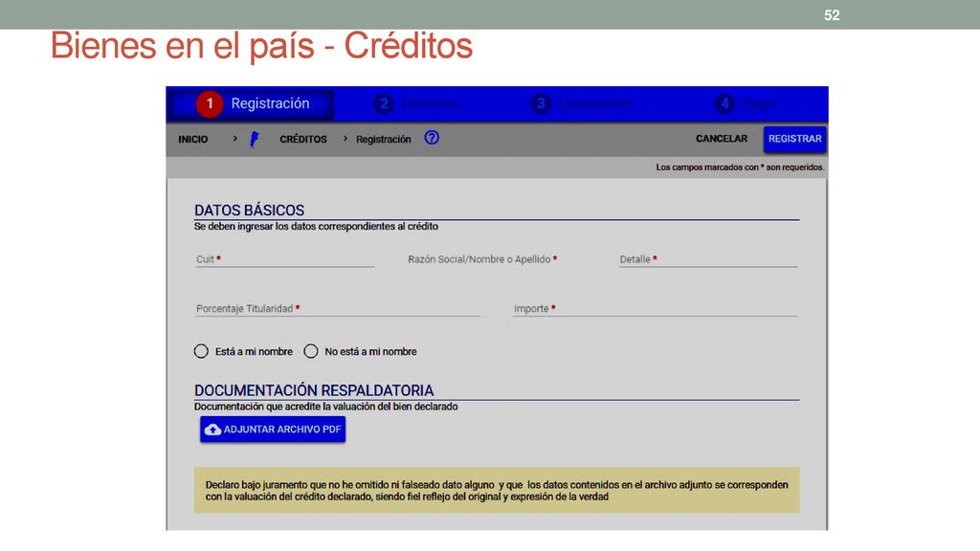
Task: Click the red step 1 circle
Action: click(210, 103)
